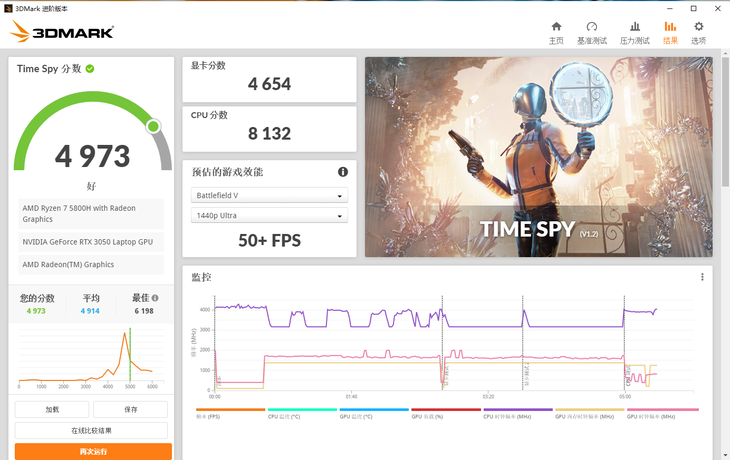Click the CPU 分数 8 132 score

tap(269, 134)
